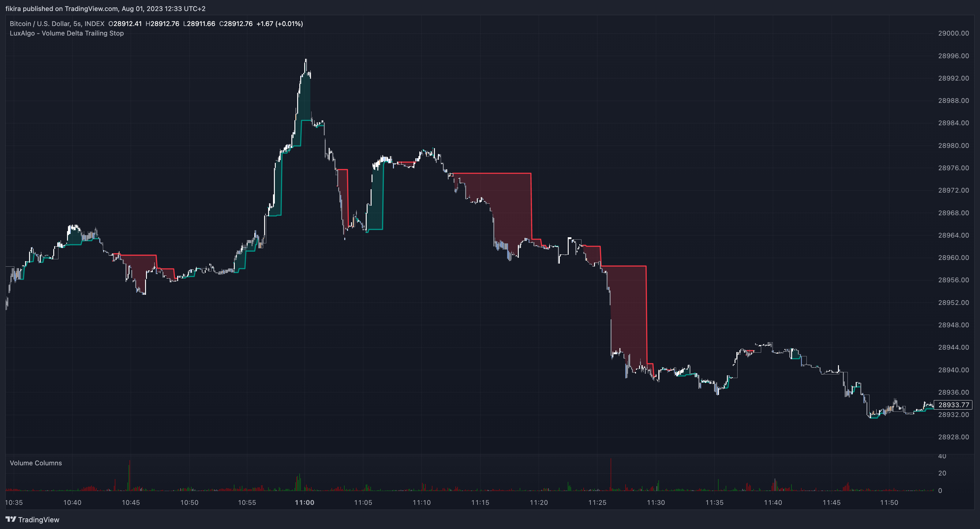Image resolution: width=980 pixels, height=529 pixels.
Task: Click the volume axis label 20
Action: tap(942, 473)
